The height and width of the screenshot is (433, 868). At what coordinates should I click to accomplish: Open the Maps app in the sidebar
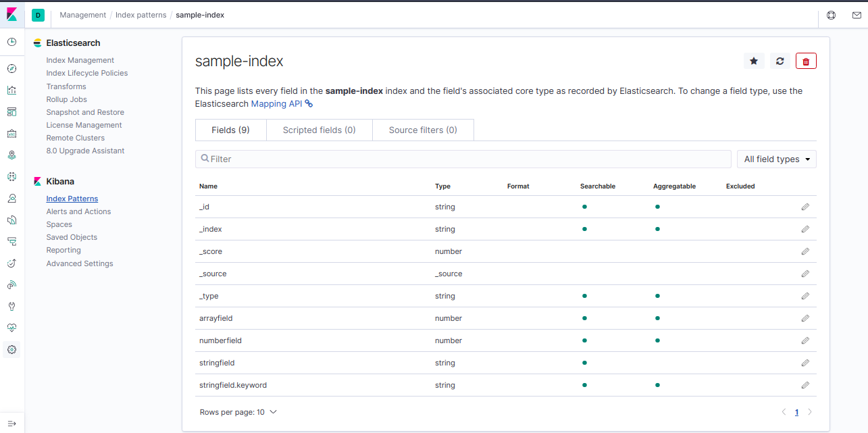pyautogui.click(x=11, y=155)
